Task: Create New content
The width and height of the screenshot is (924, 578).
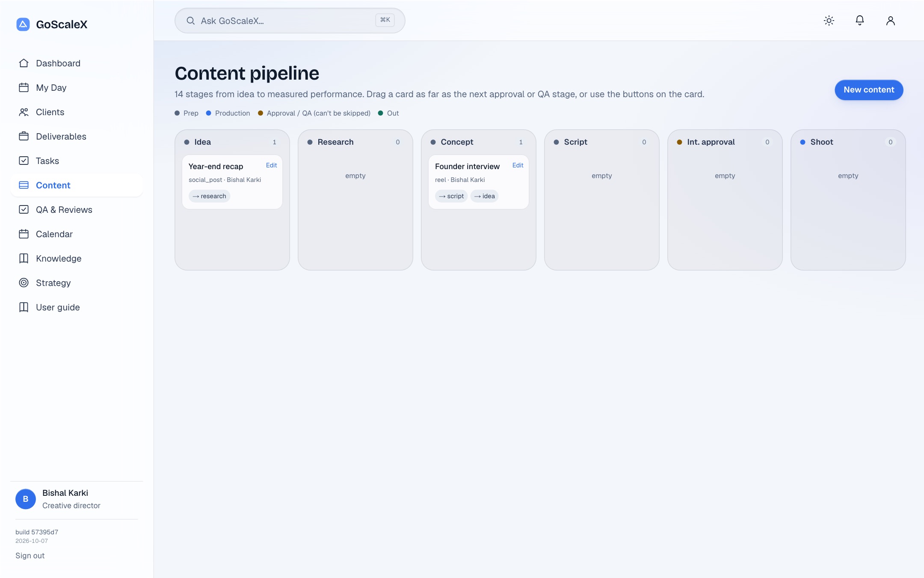Action: (869, 90)
